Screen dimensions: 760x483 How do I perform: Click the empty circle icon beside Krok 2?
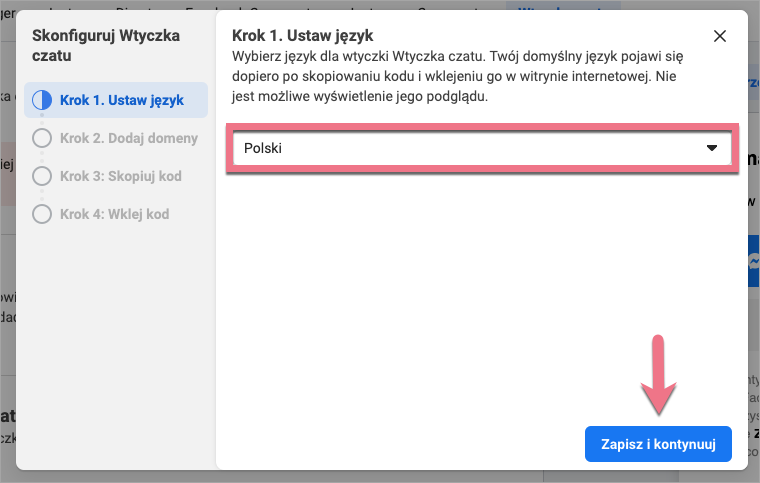(x=42, y=138)
